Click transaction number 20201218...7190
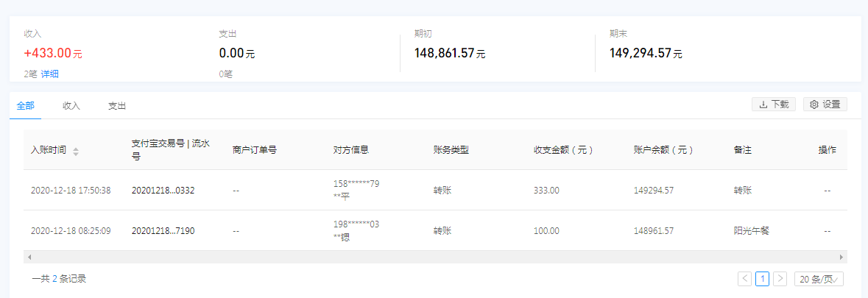868x298 pixels. pos(163,231)
